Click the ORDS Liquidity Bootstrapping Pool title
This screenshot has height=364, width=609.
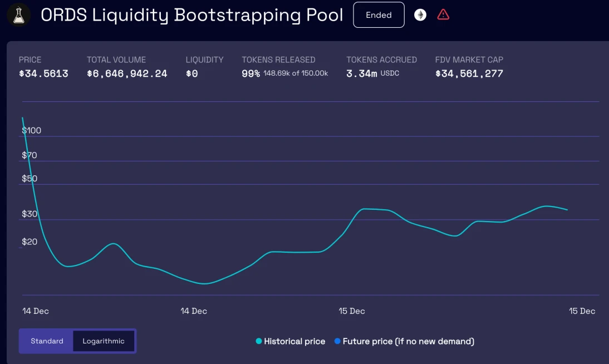point(192,15)
